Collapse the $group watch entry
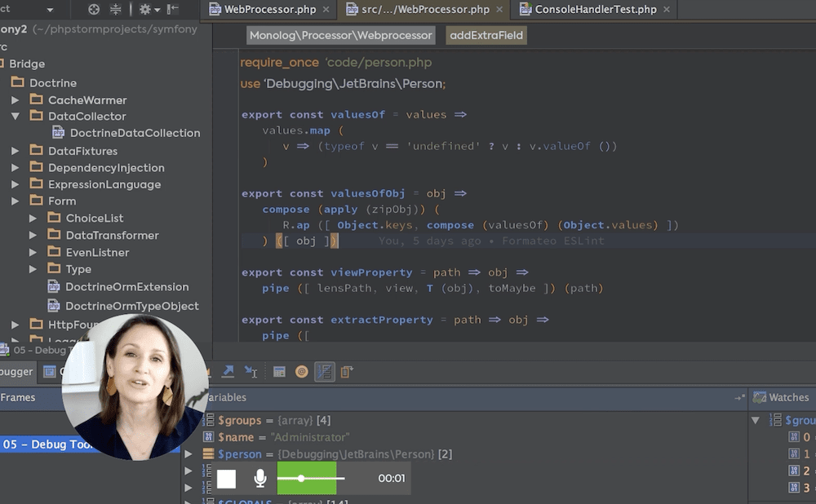 tap(755, 419)
